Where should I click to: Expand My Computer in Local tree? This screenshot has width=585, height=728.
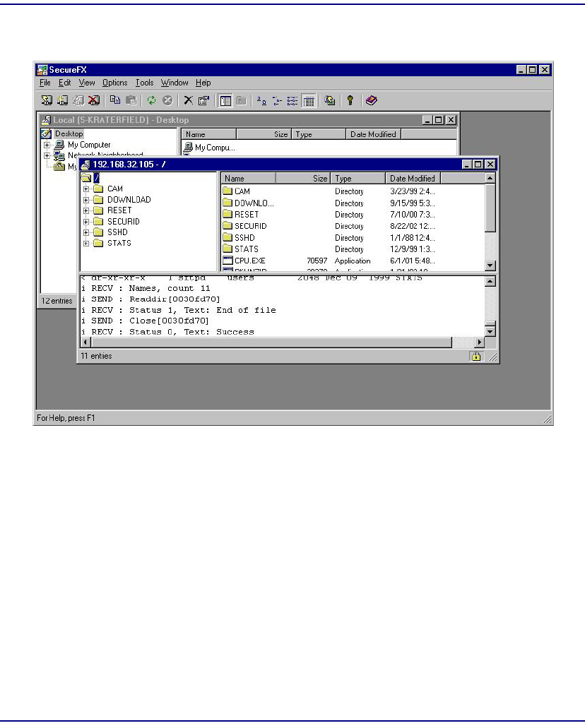pyautogui.click(x=47, y=145)
